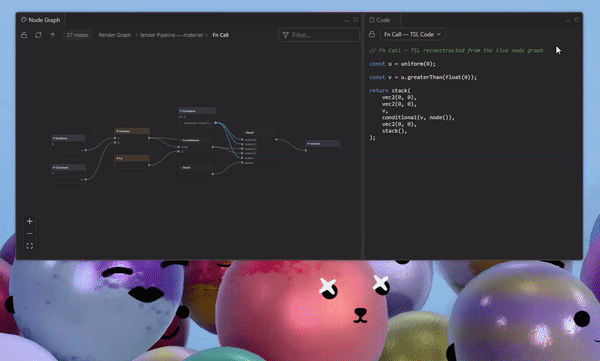Click the input port of returns node

click(305, 150)
